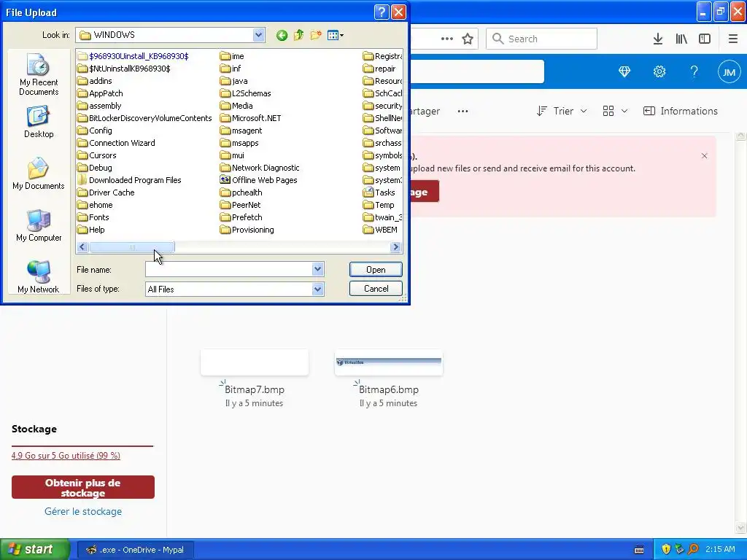Open the View Menu icon in File Upload

(336, 35)
